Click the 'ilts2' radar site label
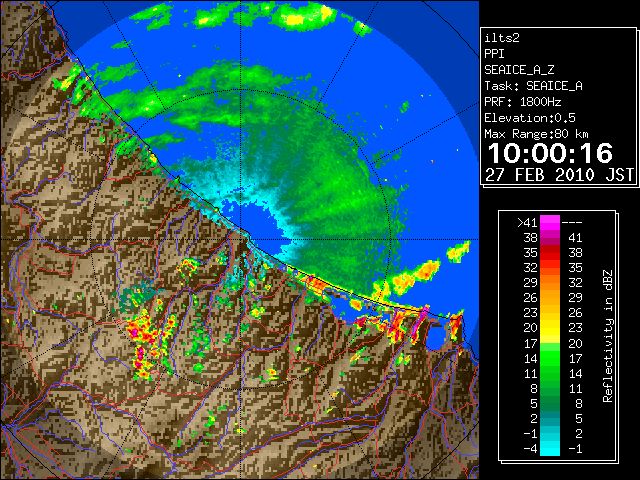640x480 pixels. (x=502, y=38)
